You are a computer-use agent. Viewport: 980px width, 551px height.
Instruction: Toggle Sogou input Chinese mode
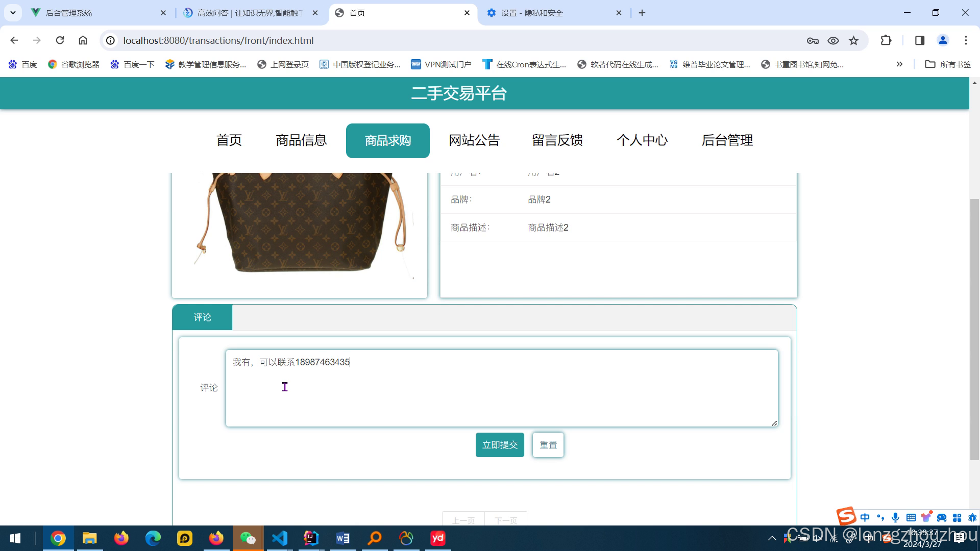click(865, 517)
